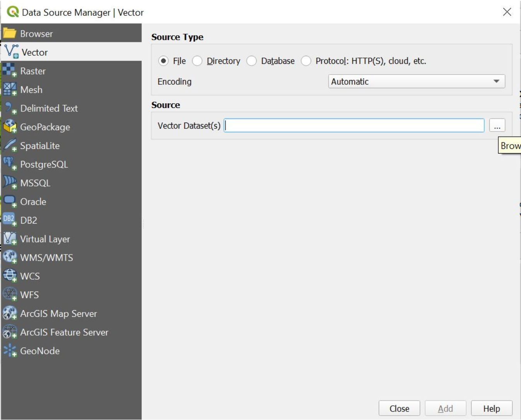
Task: Select the Mesh icon in the sidebar
Action: tap(31, 90)
